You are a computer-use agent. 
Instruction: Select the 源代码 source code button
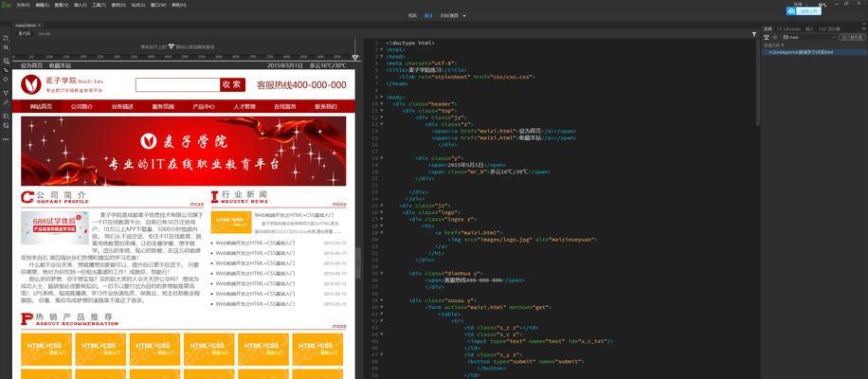click(24, 33)
